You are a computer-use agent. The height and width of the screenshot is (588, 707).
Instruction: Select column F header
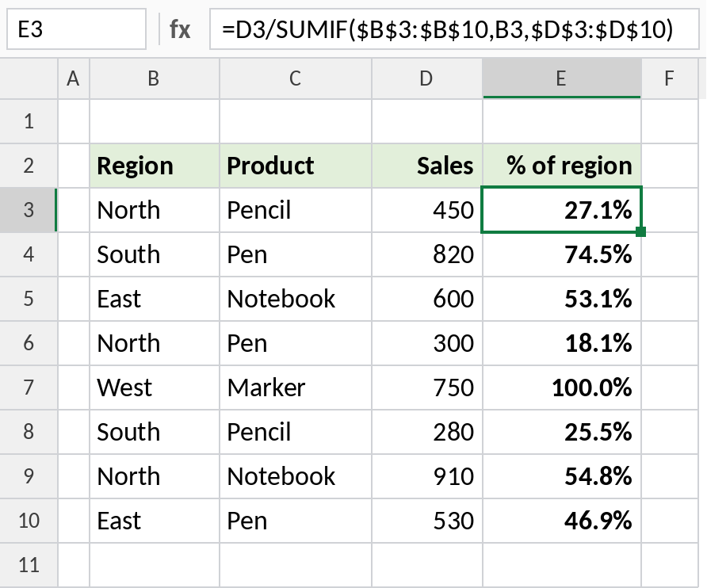pos(670,78)
